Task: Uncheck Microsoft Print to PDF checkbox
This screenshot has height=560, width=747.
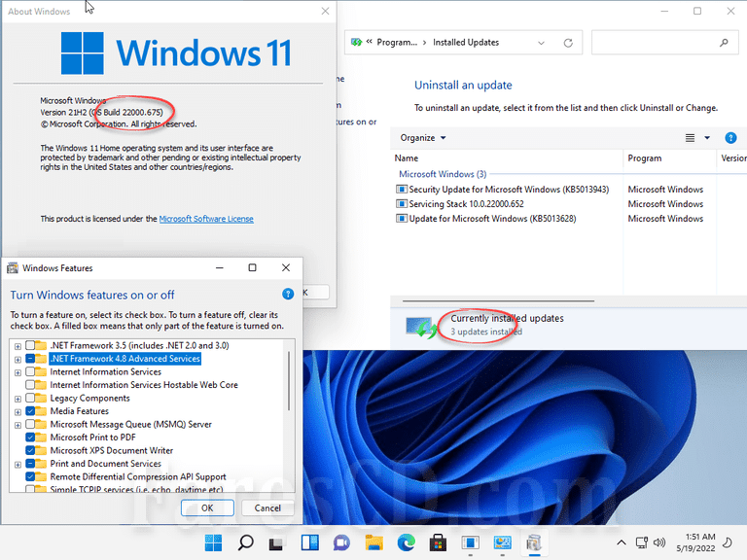Action: (30, 437)
